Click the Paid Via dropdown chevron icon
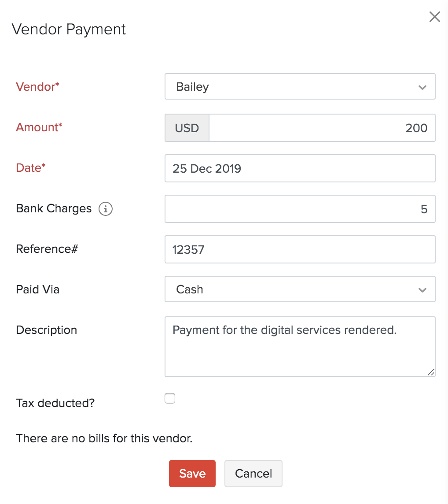Viewport: 448px width, 504px height. click(422, 289)
